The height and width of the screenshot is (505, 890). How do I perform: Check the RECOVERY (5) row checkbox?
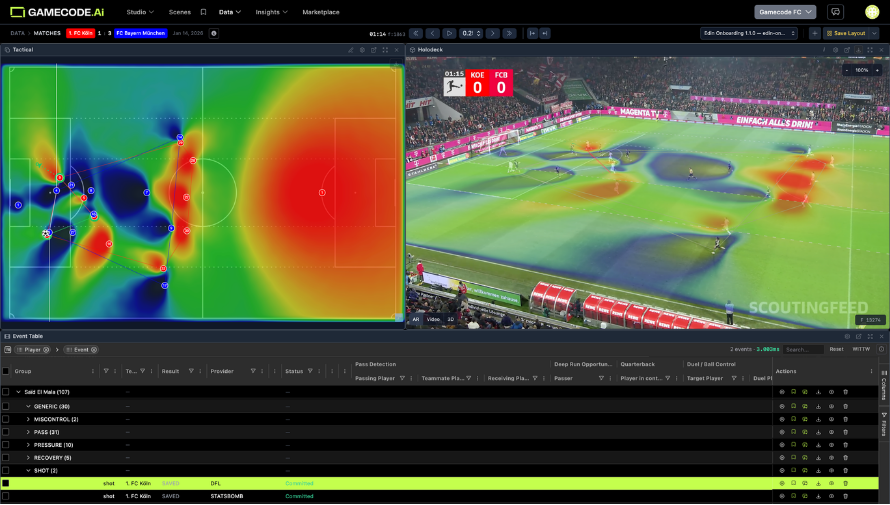[x=6, y=457]
